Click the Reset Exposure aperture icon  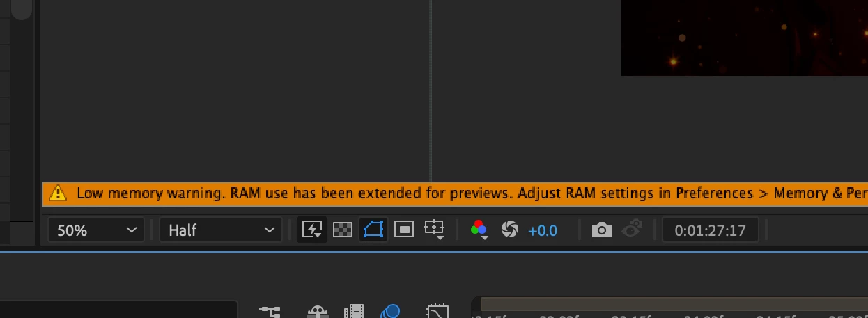(x=510, y=230)
